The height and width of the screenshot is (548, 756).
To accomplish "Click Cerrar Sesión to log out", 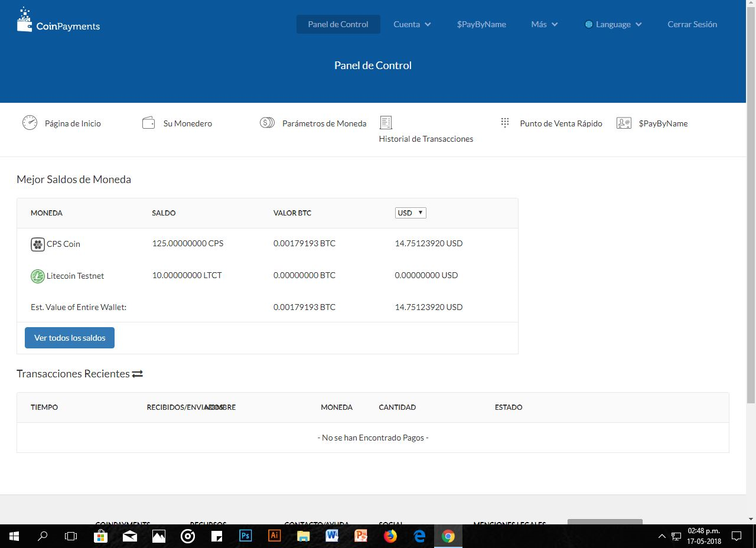I will click(x=692, y=24).
